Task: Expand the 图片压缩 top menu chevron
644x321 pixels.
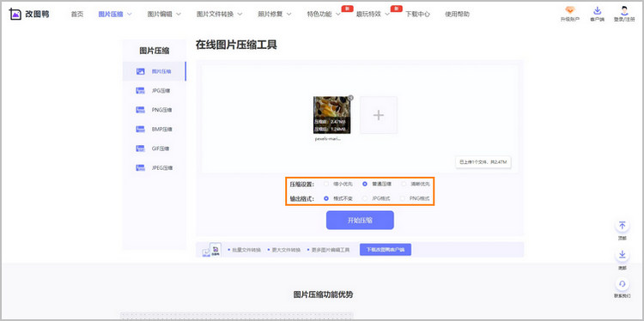Action: [x=130, y=15]
